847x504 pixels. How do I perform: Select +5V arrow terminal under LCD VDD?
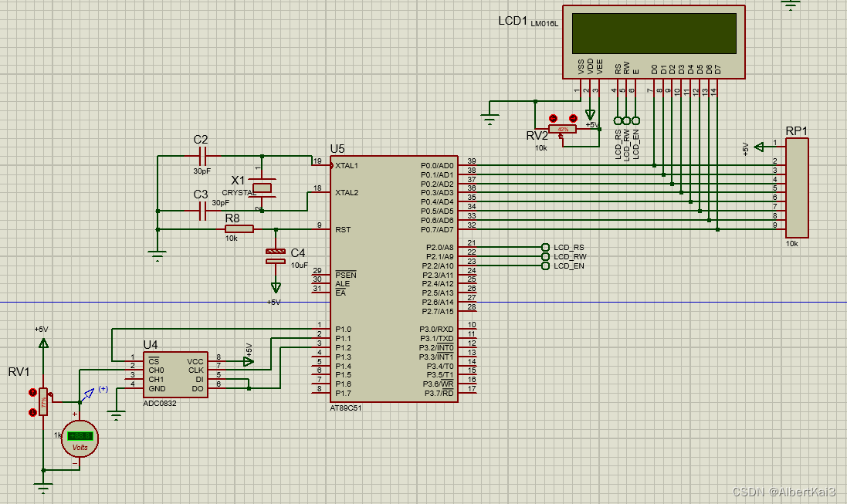[590, 115]
